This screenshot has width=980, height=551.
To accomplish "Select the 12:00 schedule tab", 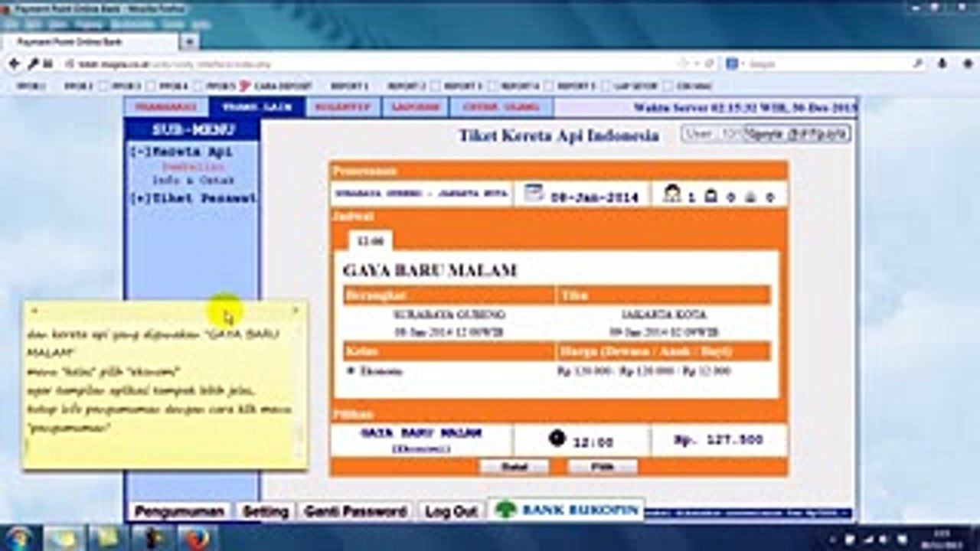I will [371, 241].
